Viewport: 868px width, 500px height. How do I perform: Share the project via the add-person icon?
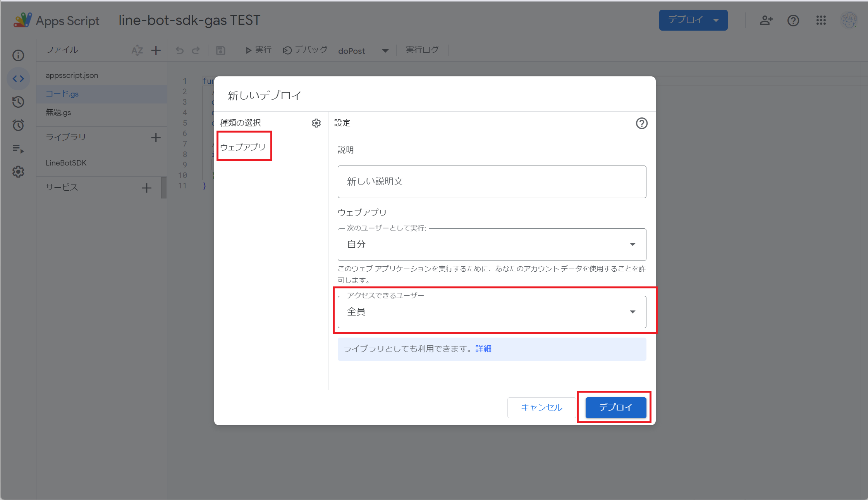[767, 21]
